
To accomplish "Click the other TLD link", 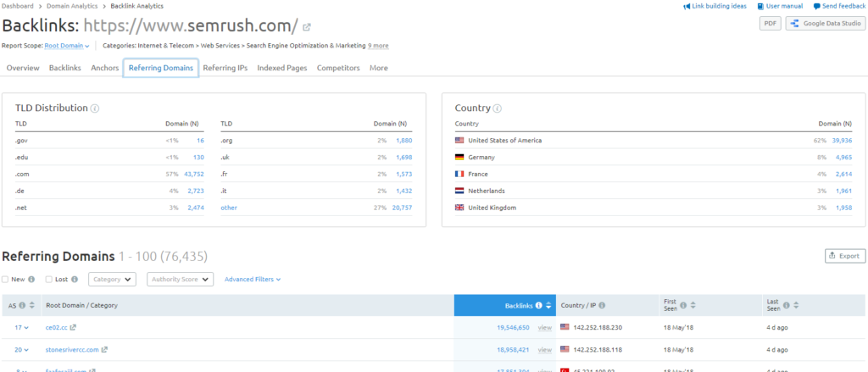I will click(x=229, y=208).
